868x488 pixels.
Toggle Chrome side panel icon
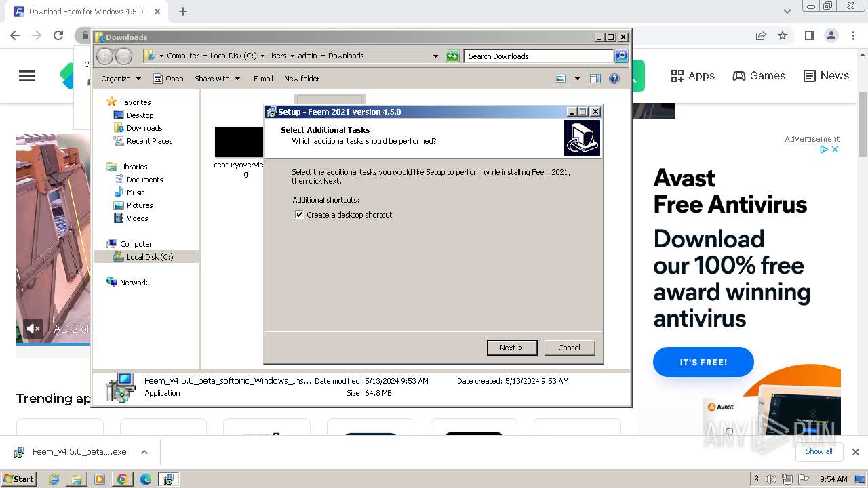809,35
